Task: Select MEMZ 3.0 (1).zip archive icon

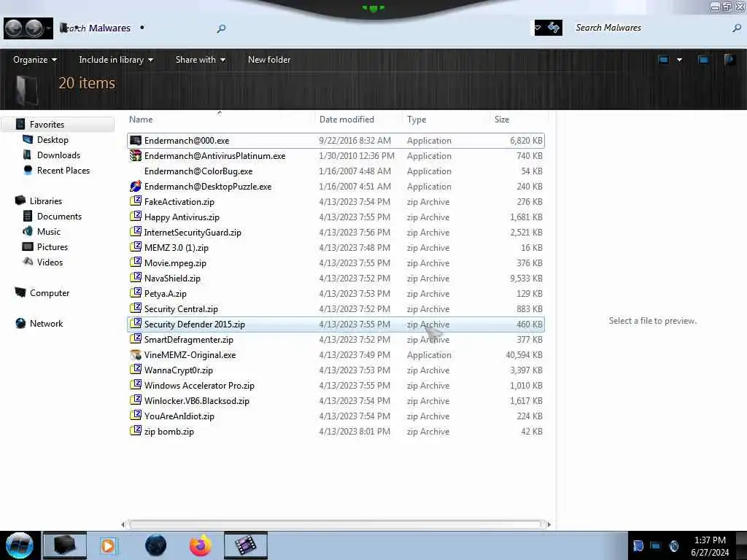Action: pos(136,248)
